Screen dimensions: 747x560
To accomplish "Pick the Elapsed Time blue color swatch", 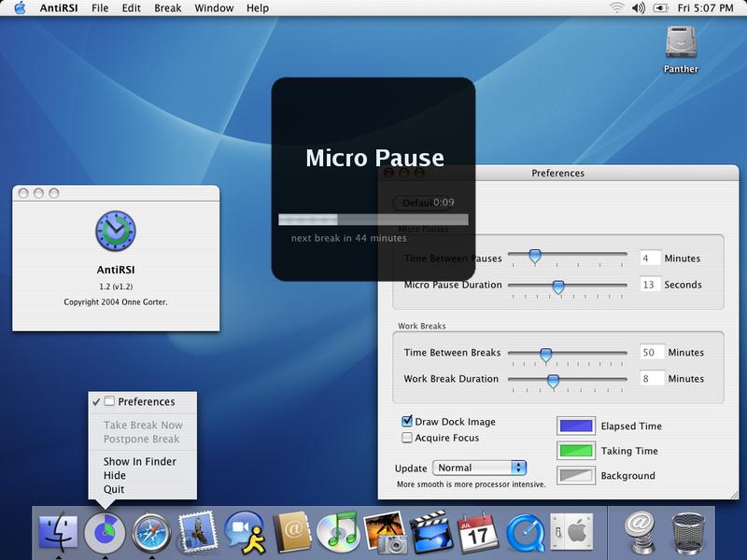I will click(576, 426).
